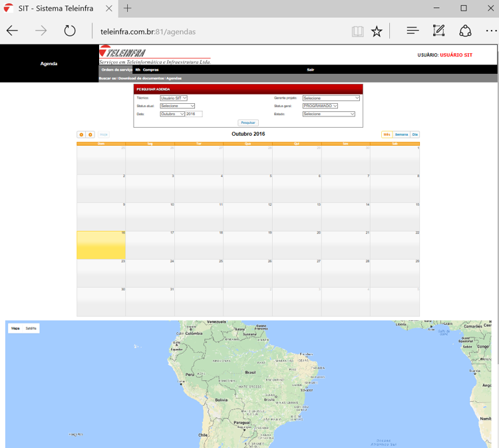The image size is (499, 448).
Task: Open the Status geral PROGRAMADO dropdown
Action: tap(320, 106)
